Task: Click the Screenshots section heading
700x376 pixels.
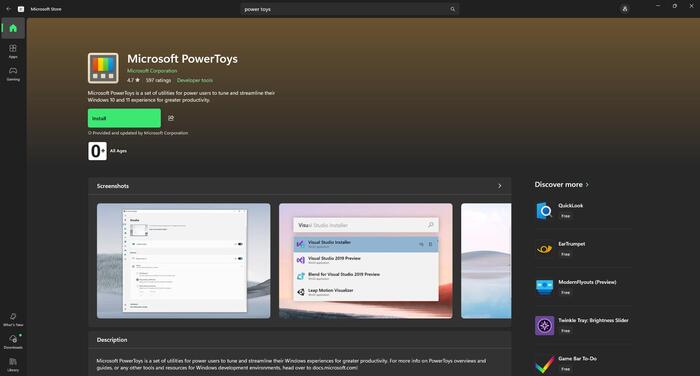Action: coord(113,186)
